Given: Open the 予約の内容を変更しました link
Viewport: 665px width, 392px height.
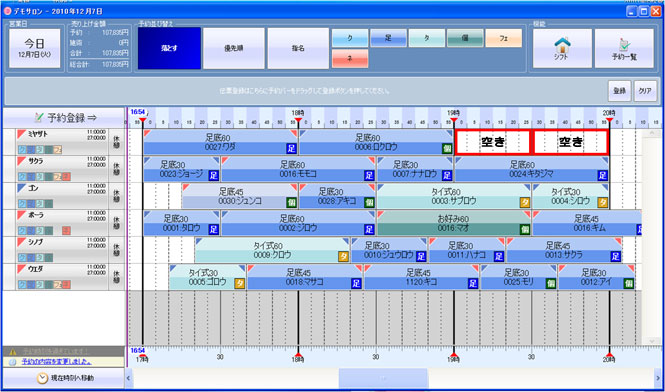Looking at the screenshot, I should pos(56,361).
